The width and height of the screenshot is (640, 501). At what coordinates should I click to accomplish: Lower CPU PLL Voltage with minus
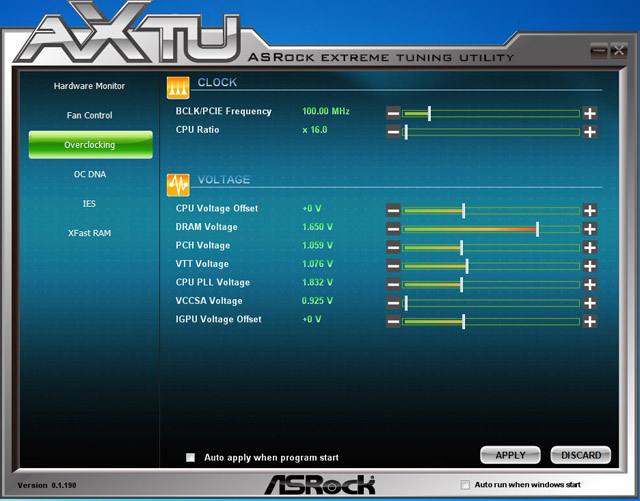coord(393,284)
